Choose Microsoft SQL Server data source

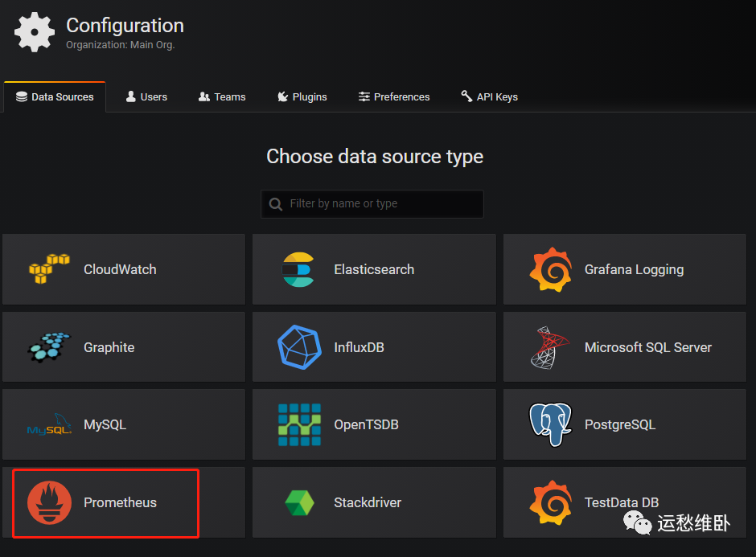point(625,347)
